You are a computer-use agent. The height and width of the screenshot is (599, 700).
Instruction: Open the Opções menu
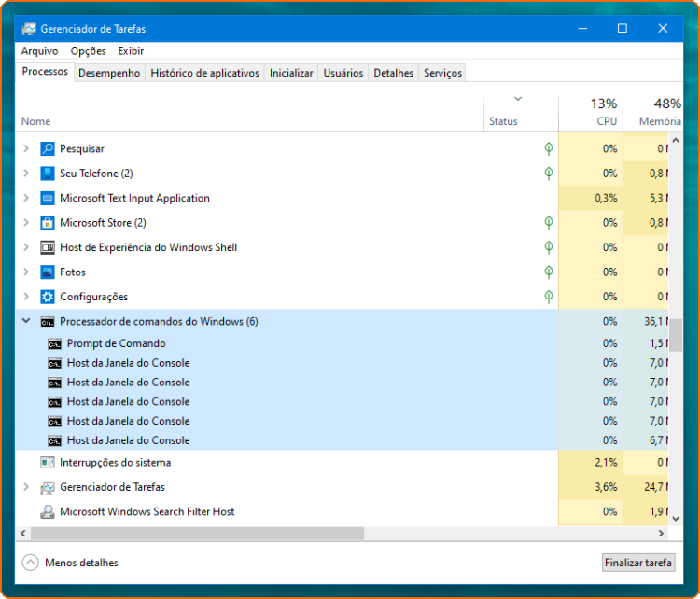88,51
